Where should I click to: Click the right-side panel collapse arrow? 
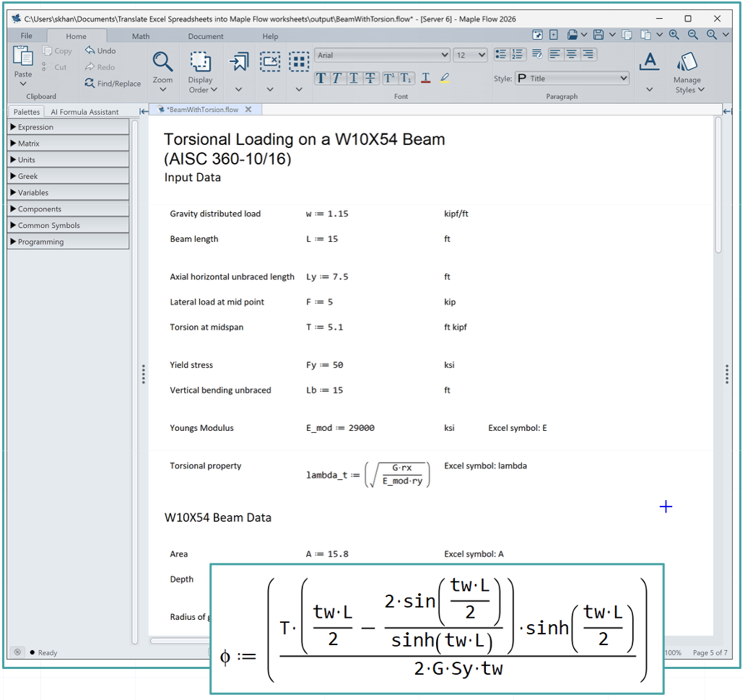(x=728, y=111)
